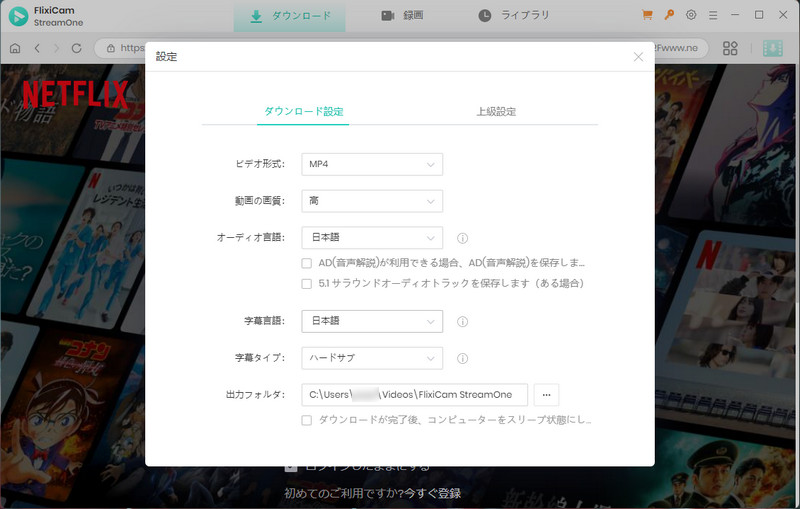Click the 今すぐ登録 signup link
The height and width of the screenshot is (509, 800).
tap(433, 493)
